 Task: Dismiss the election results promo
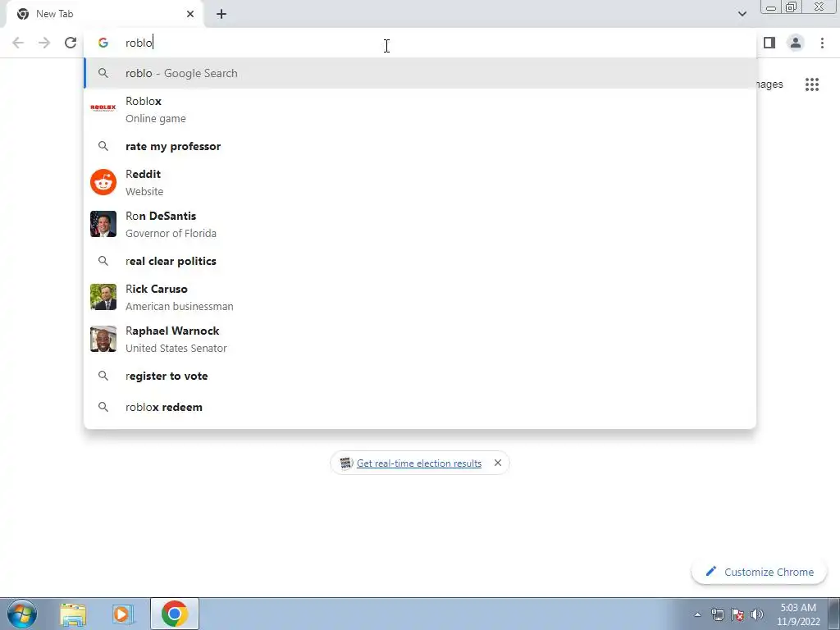coord(498,463)
